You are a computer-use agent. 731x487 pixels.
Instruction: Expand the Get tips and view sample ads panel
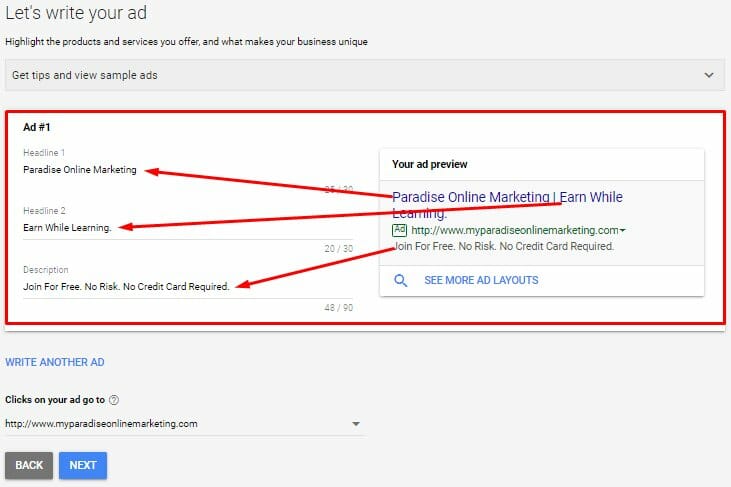click(x=365, y=75)
